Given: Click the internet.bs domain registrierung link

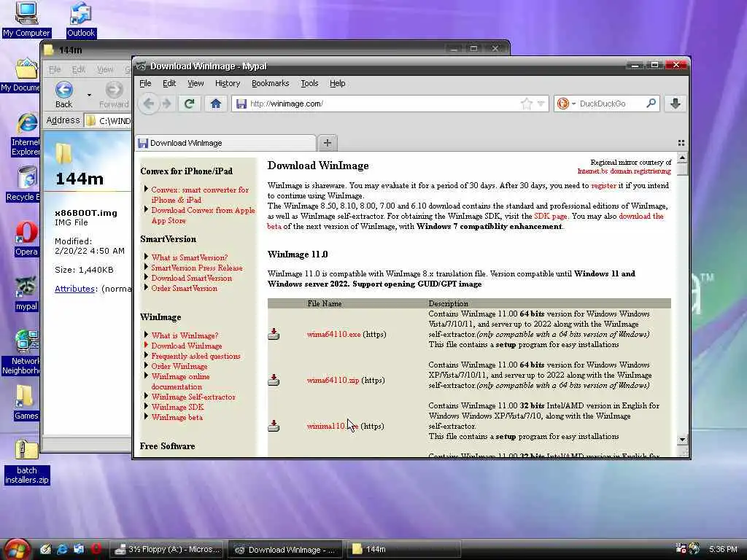Looking at the screenshot, I should coord(624,171).
